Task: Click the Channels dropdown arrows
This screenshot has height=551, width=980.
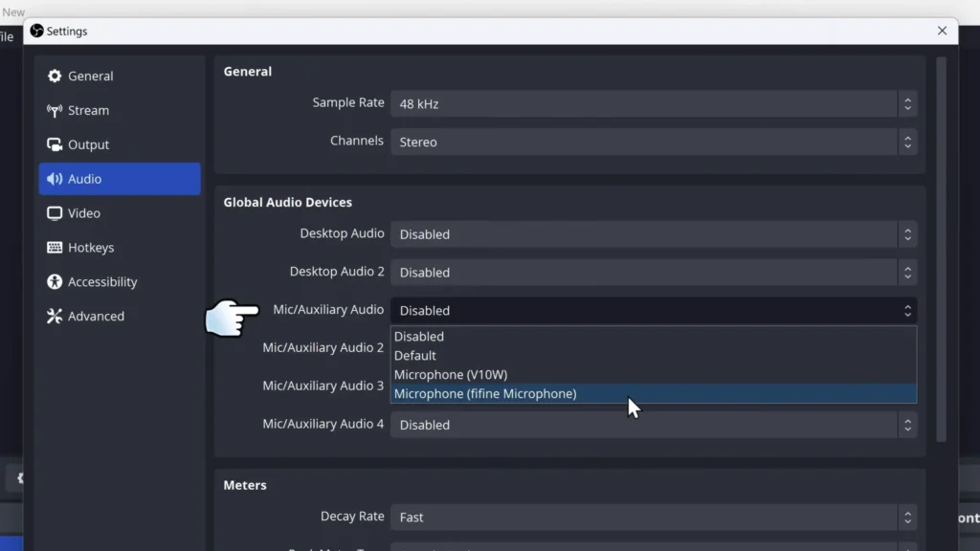Action: (x=907, y=142)
